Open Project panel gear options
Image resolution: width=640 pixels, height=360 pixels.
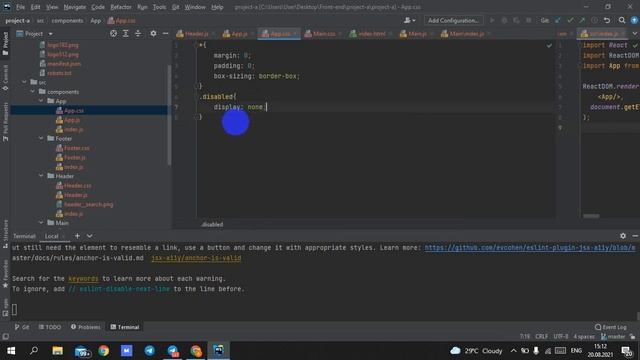153,34
